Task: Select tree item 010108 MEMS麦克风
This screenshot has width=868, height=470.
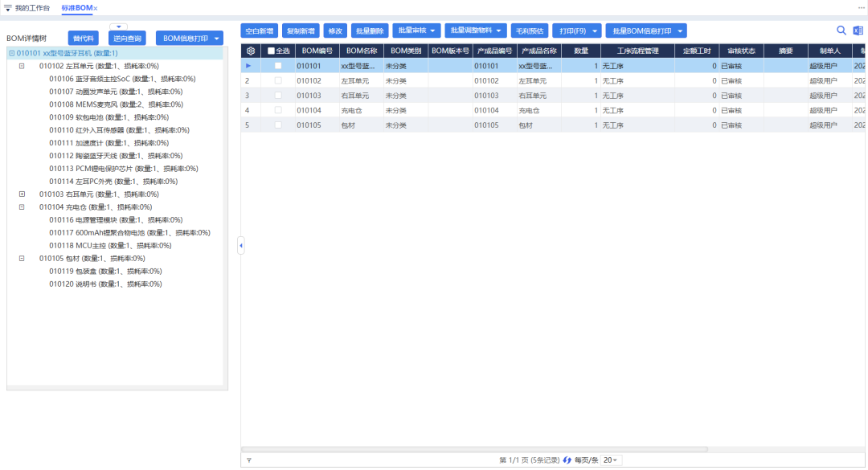Action: click(x=116, y=104)
